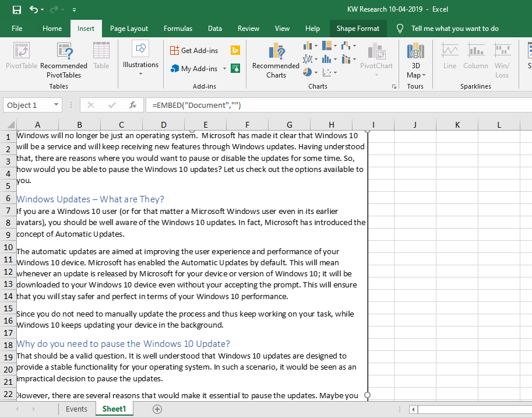Expand the pie chart type dropdown
Screen dimensions: 532x418
pyautogui.click(x=316, y=72)
